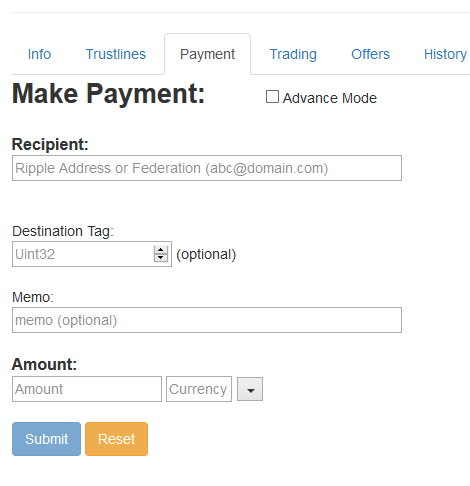This screenshot has height=486, width=470.
Task: Increment the Destination Tag with the up arrow
Action: (161, 250)
